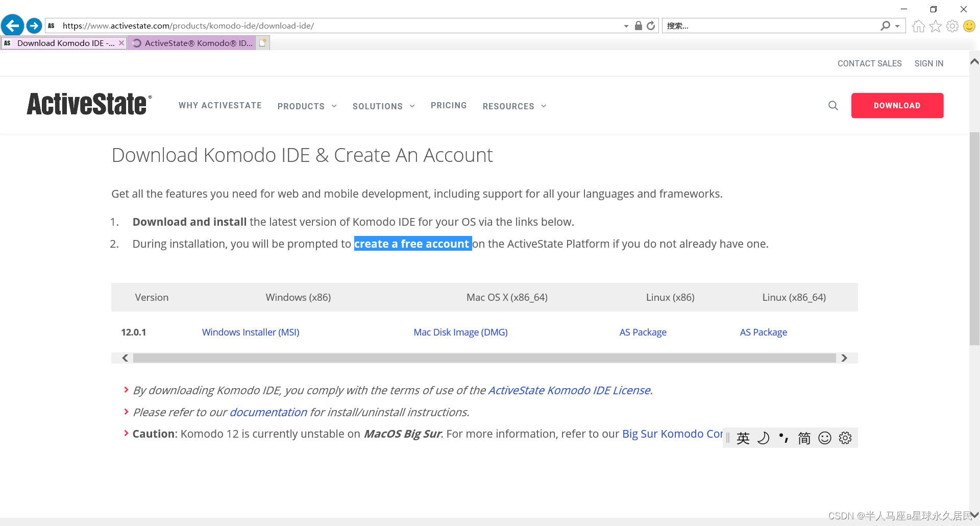This screenshot has width=980, height=526.
Task: Click the Windows (x86) column header
Action: click(x=298, y=297)
